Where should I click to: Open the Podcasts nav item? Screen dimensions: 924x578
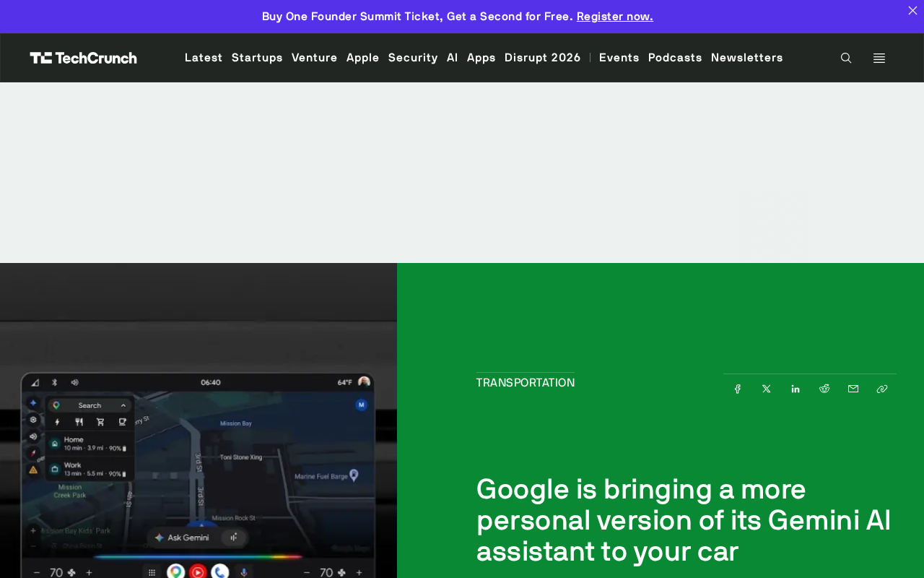(x=675, y=58)
